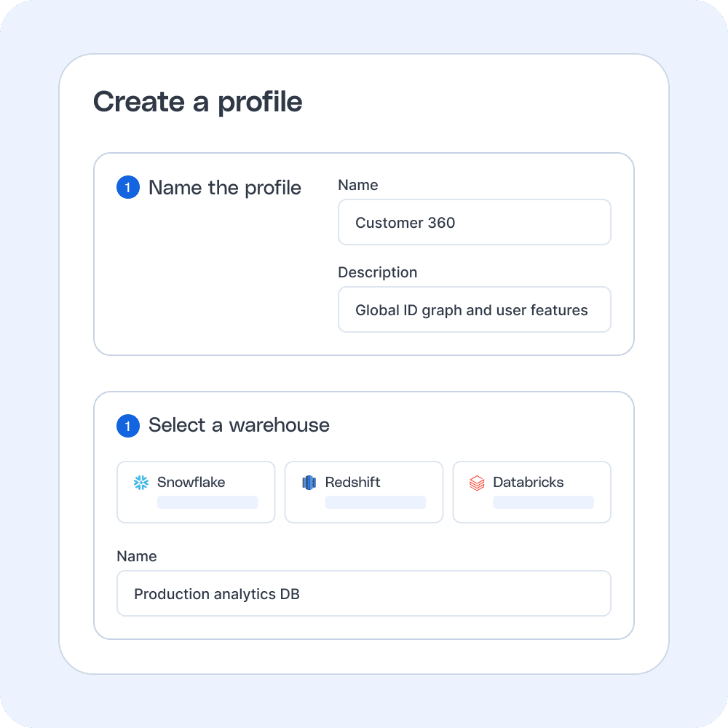Image resolution: width=728 pixels, height=728 pixels.
Task: Click the Select a warehouse section title
Action: pyautogui.click(x=239, y=426)
